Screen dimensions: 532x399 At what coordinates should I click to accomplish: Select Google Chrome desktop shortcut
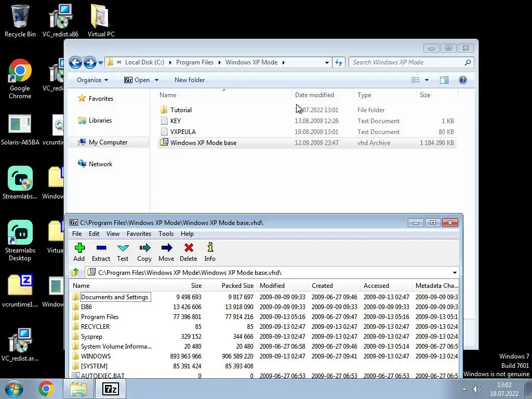tap(20, 79)
